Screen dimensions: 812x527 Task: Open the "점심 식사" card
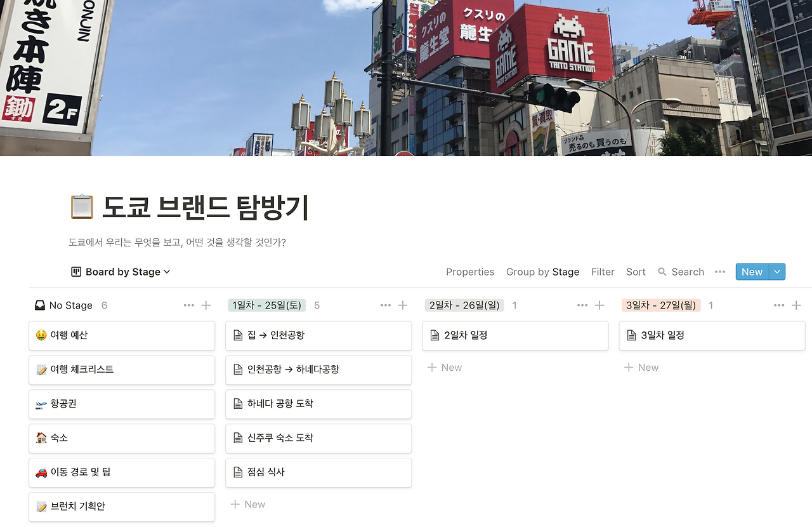tap(318, 472)
